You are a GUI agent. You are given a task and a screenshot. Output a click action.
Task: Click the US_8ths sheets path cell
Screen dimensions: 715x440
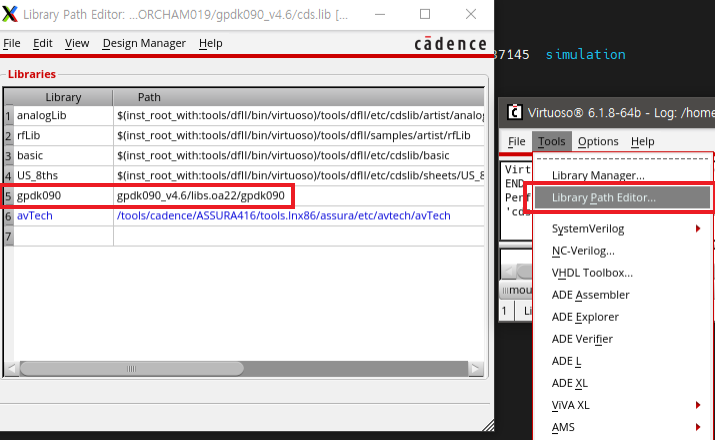coord(299,176)
